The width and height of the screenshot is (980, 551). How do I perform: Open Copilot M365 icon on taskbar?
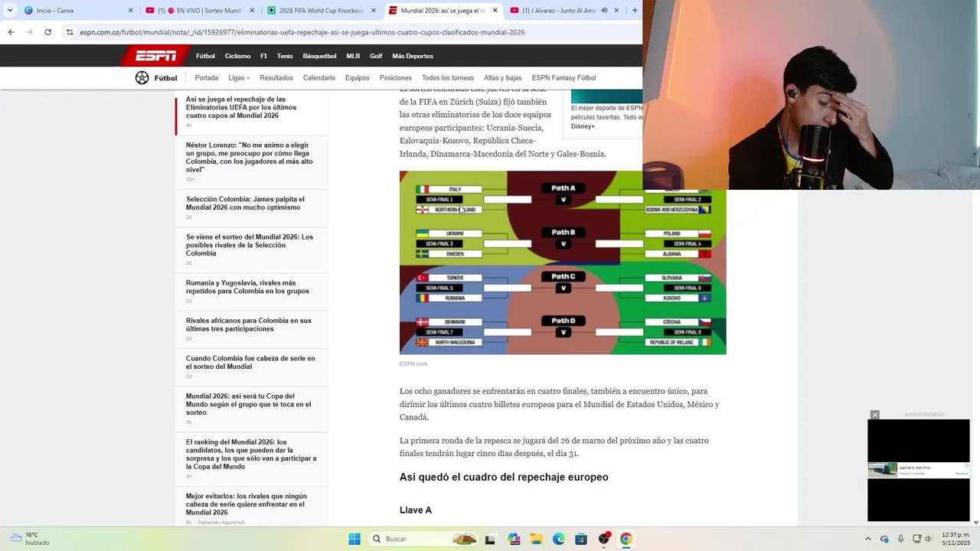click(x=514, y=539)
